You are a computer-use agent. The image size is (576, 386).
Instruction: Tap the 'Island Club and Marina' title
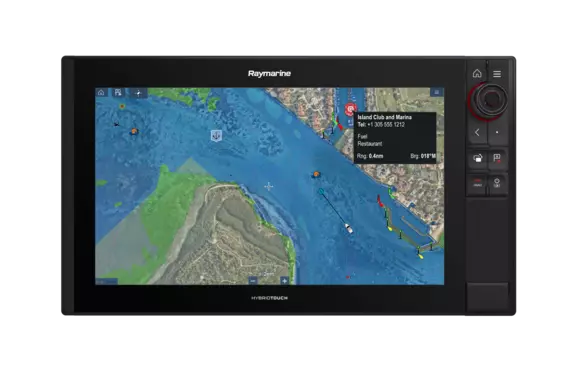tap(385, 117)
